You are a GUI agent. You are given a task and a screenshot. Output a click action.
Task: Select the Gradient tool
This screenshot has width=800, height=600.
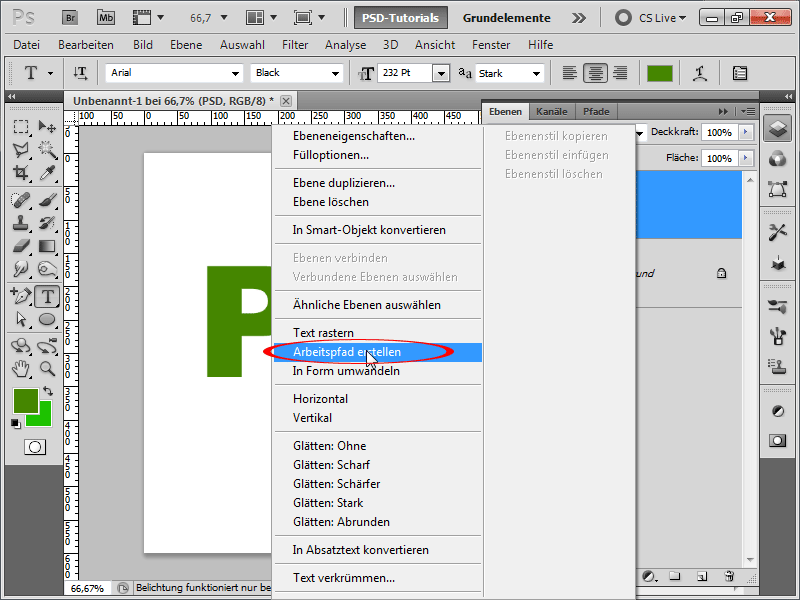pos(47,246)
